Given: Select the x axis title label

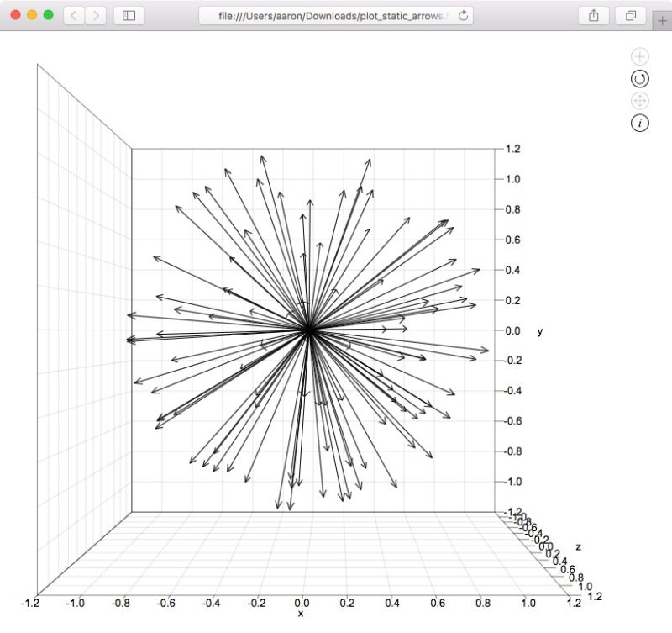Looking at the screenshot, I should tap(302, 615).
